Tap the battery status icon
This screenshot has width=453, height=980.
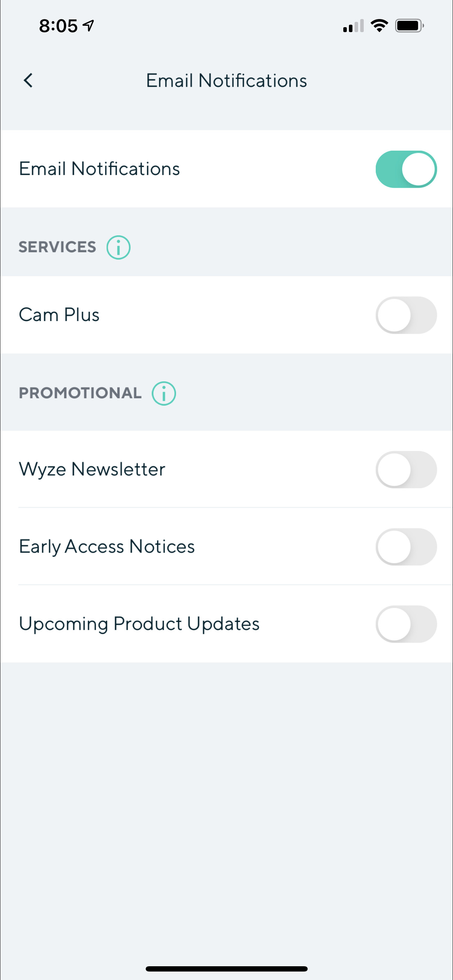[x=409, y=26]
